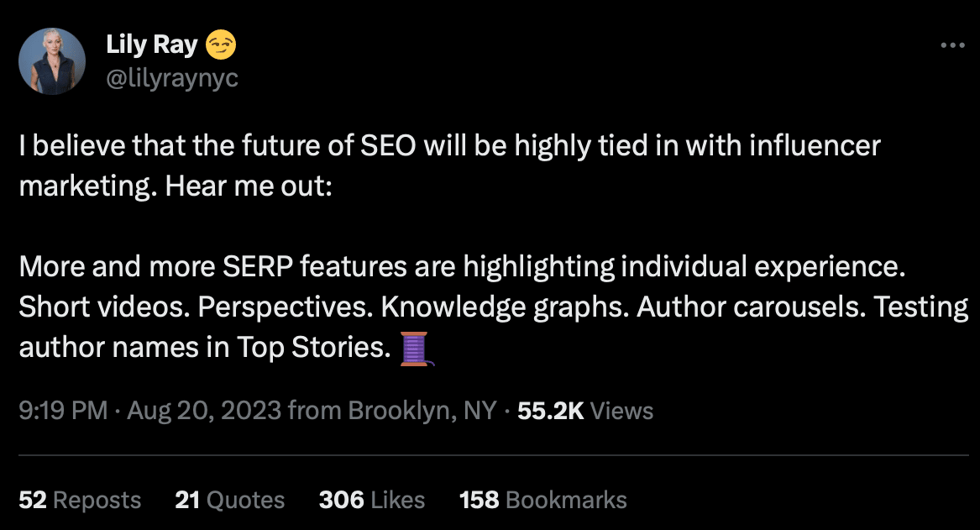Open the Lily Ray display name link
Screen dimensions: 980x530
(151, 45)
